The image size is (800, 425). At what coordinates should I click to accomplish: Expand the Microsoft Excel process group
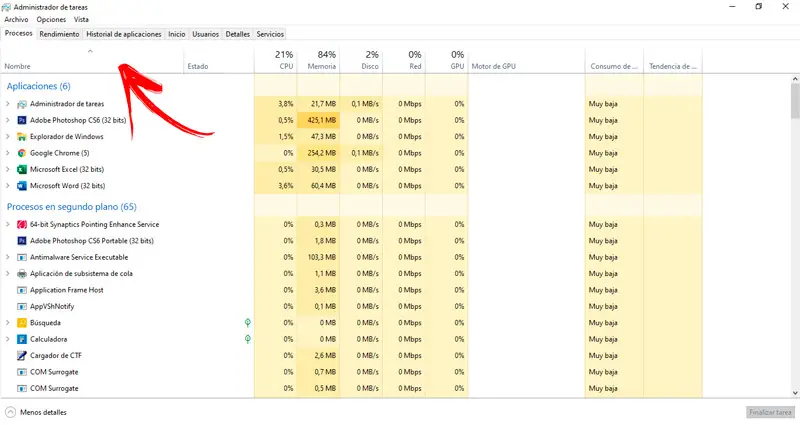8,169
